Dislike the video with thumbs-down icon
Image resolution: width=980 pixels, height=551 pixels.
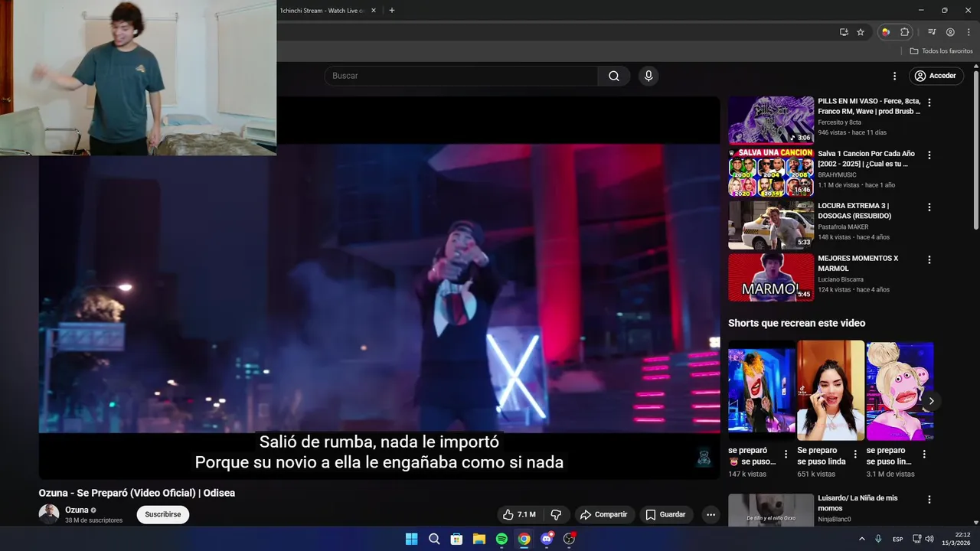pyautogui.click(x=557, y=514)
